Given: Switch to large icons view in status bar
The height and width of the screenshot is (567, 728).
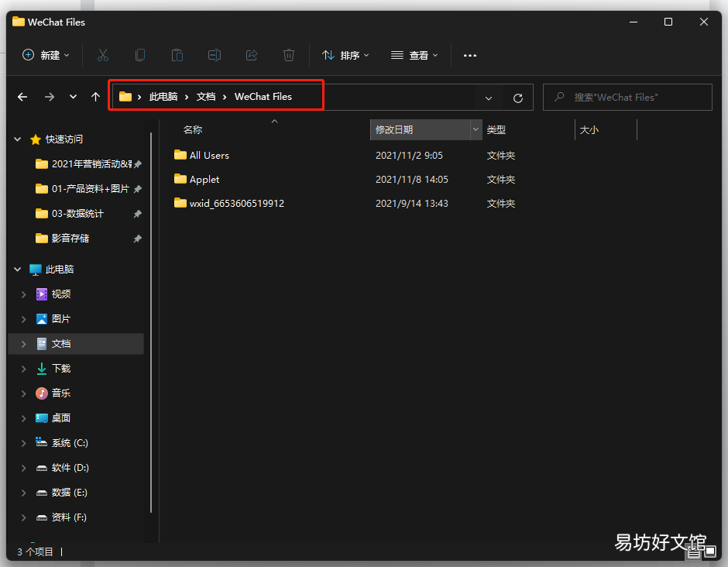Looking at the screenshot, I should pyautogui.click(x=709, y=552).
